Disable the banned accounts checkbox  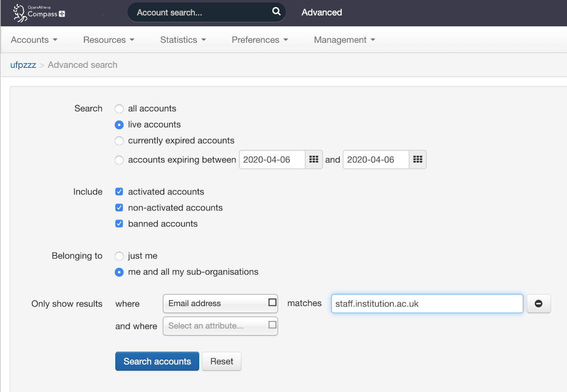[119, 223]
